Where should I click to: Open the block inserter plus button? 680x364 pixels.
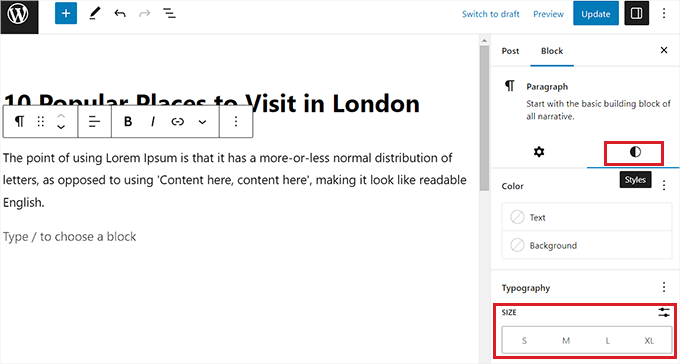(x=66, y=13)
